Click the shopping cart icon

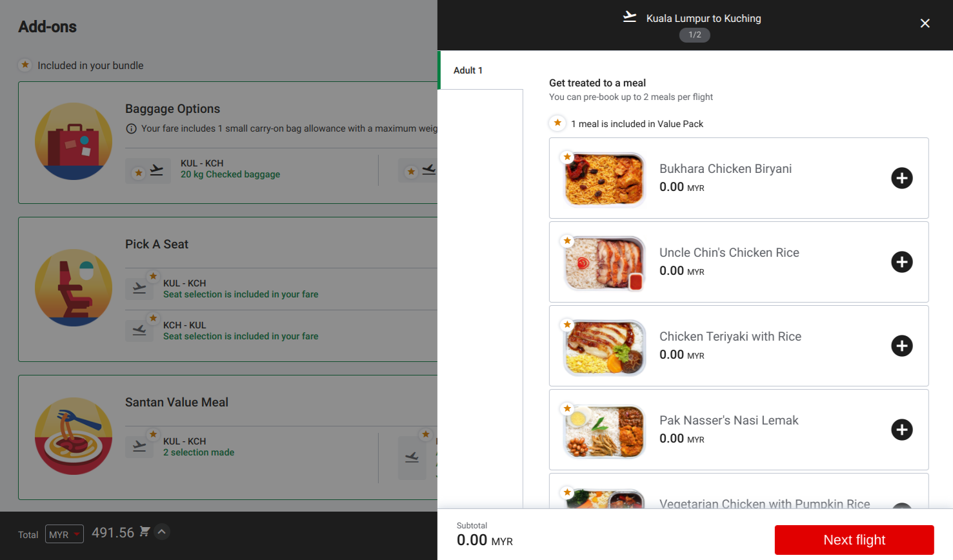[145, 532]
